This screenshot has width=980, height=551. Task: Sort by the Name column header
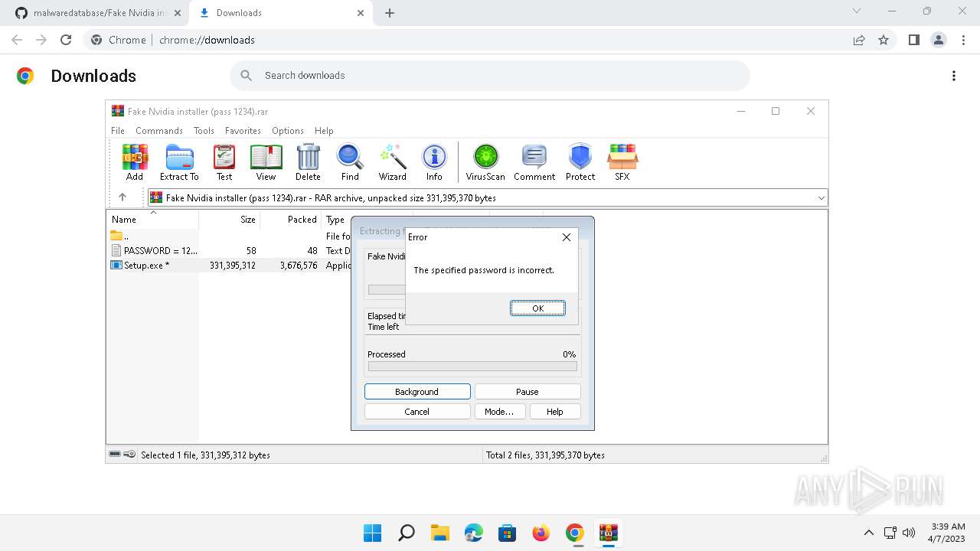tap(153, 220)
